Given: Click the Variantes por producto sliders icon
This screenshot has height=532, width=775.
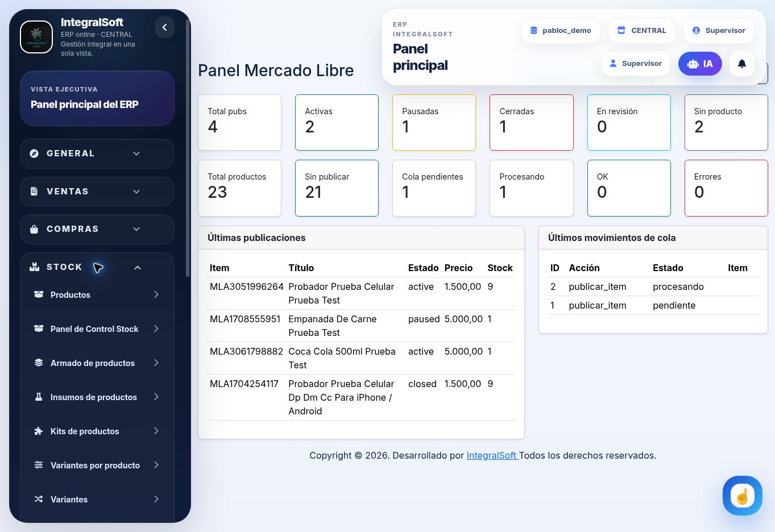Looking at the screenshot, I should click(x=39, y=465).
